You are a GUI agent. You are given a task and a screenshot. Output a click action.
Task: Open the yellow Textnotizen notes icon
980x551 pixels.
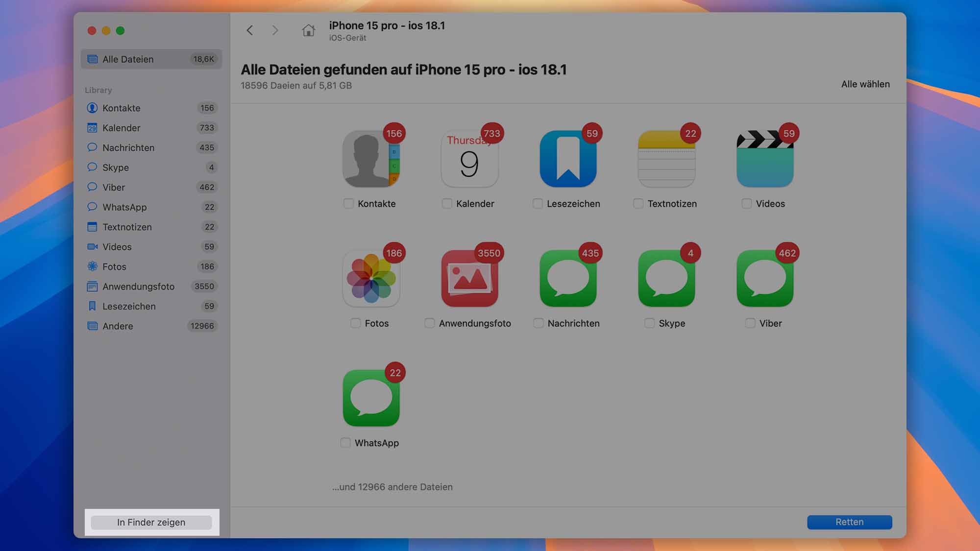pos(667,159)
